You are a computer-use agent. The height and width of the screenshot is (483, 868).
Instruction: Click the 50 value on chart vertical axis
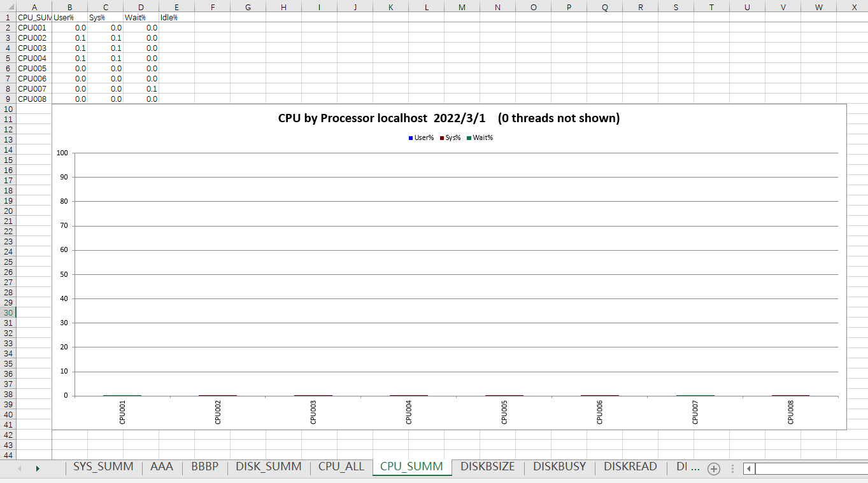[x=64, y=274]
